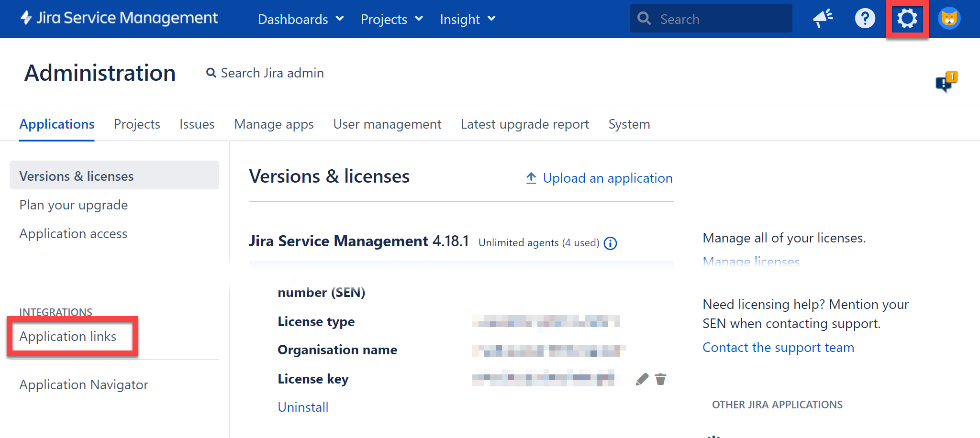Switch to the Issues tab
Image resolution: width=980 pixels, height=438 pixels.
pyautogui.click(x=197, y=124)
